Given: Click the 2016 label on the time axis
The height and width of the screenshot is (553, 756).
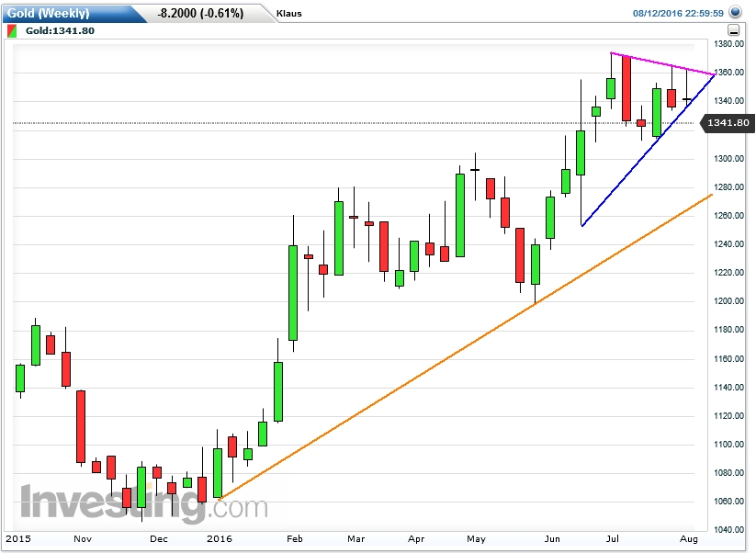Looking at the screenshot, I should [219, 539].
